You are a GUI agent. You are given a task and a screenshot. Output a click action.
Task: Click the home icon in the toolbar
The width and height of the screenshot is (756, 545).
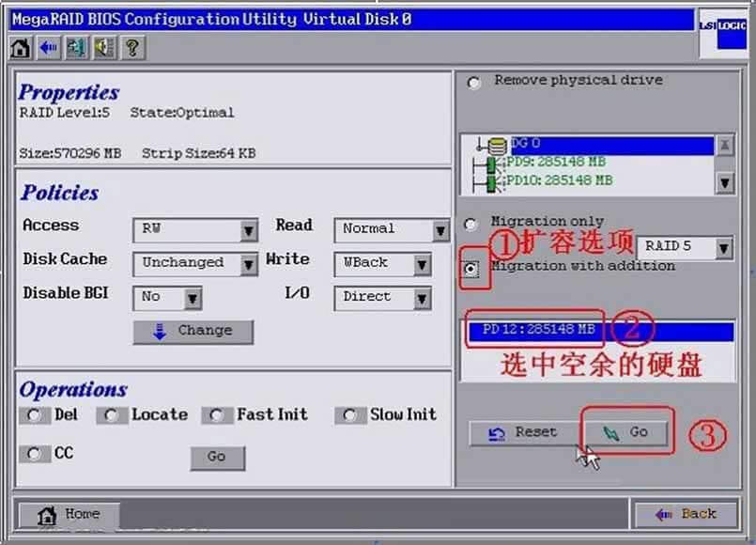[21, 48]
